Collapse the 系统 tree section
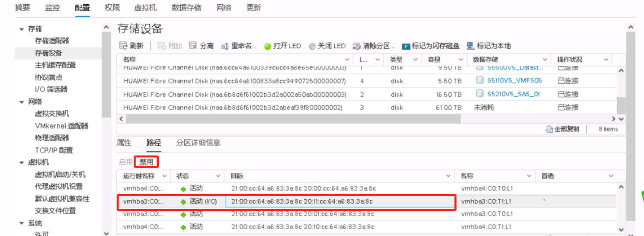 (x=22, y=223)
